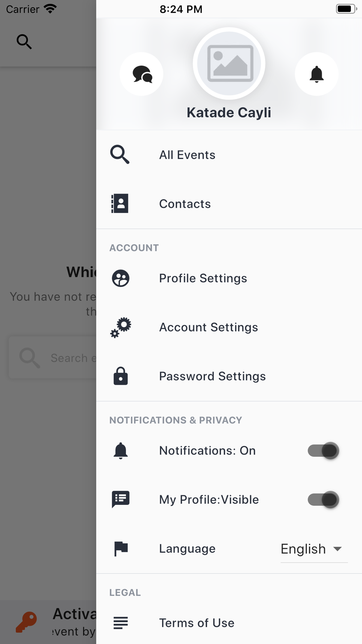This screenshot has width=362, height=644.
Task: Open Account Settings label
Action: pos(209,327)
